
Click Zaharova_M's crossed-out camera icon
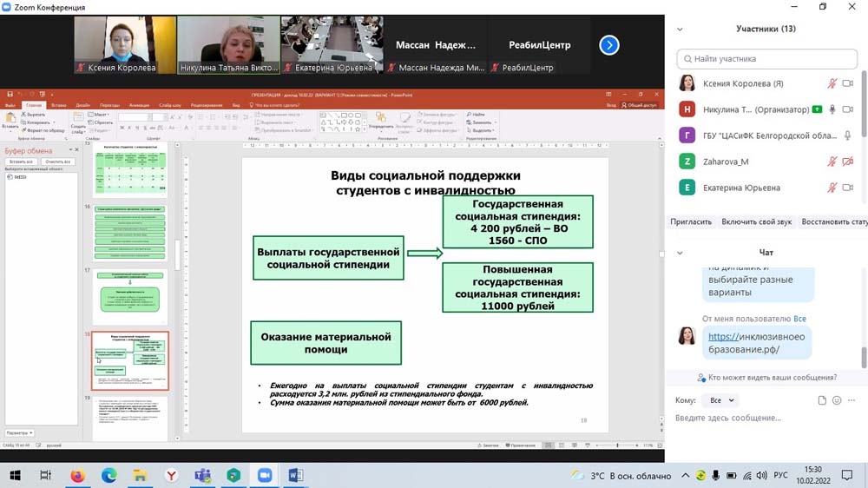click(848, 162)
